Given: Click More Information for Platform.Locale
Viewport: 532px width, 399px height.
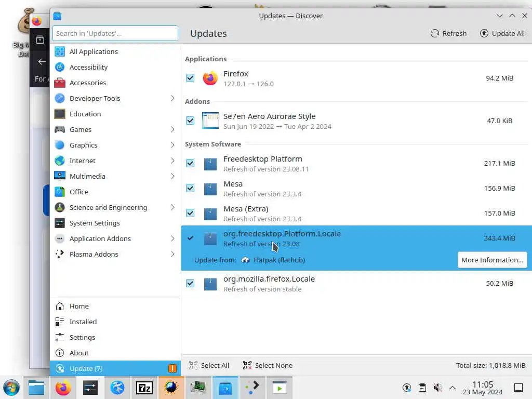Looking at the screenshot, I should point(493,260).
